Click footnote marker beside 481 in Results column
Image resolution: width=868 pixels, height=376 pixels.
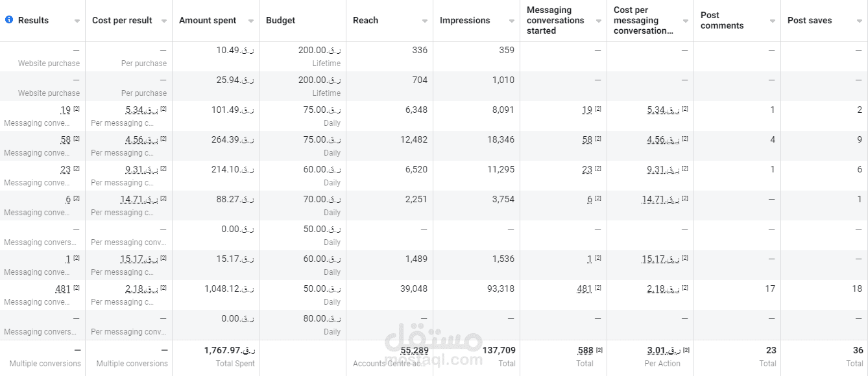coord(77,288)
